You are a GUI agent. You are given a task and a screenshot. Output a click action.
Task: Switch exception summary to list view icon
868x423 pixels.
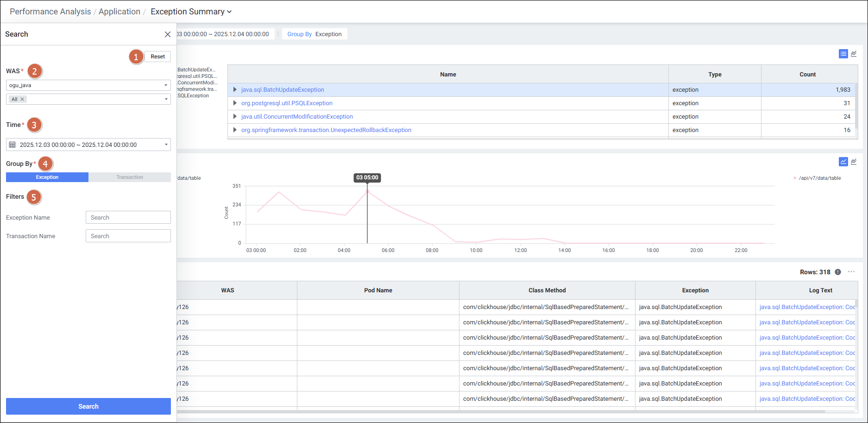843,54
